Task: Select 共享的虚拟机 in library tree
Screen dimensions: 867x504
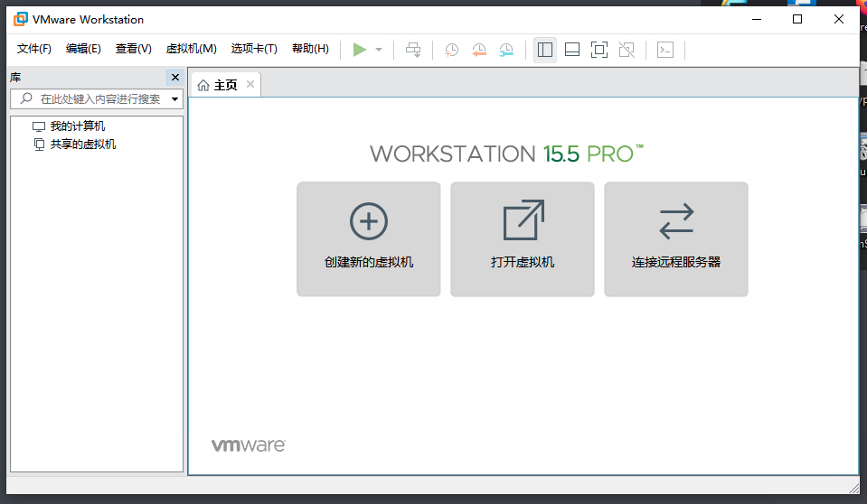Action: pyautogui.click(x=83, y=145)
